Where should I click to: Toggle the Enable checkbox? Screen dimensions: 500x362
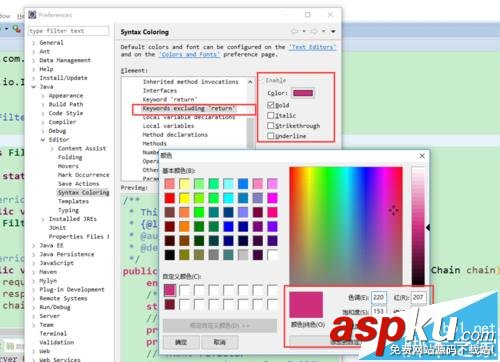pyautogui.click(x=262, y=80)
